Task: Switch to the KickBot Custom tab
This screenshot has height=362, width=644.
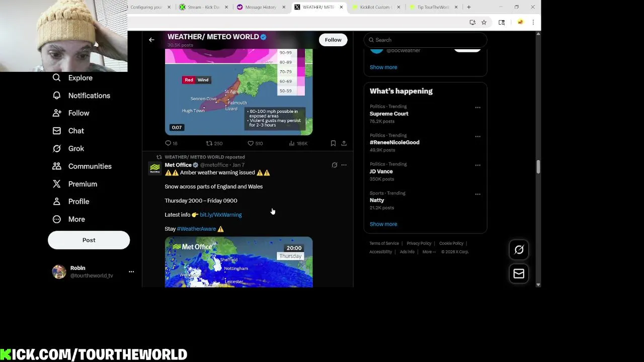Action: click(x=375, y=7)
